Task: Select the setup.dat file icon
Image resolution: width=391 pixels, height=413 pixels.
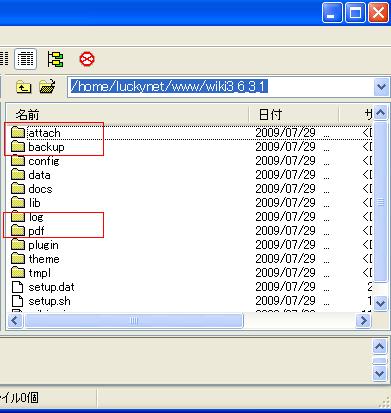Action: click(x=18, y=287)
